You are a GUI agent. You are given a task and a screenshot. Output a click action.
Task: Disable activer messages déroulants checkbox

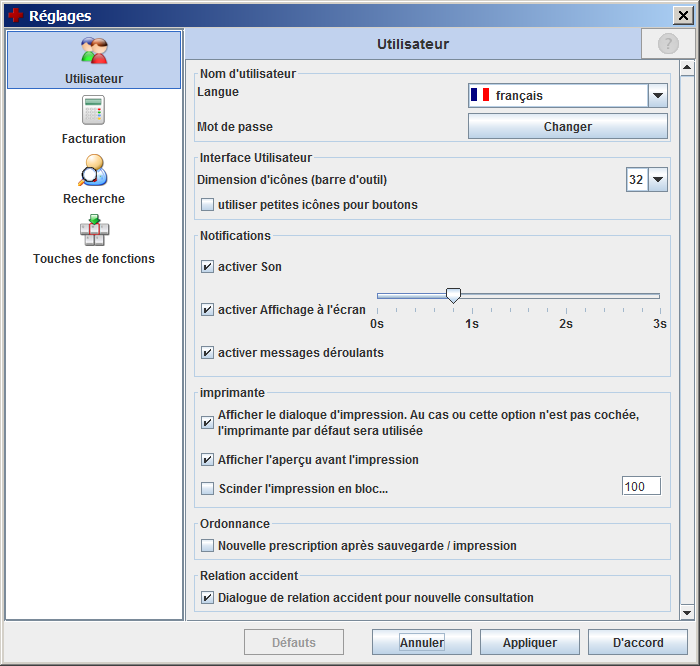coord(208,353)
